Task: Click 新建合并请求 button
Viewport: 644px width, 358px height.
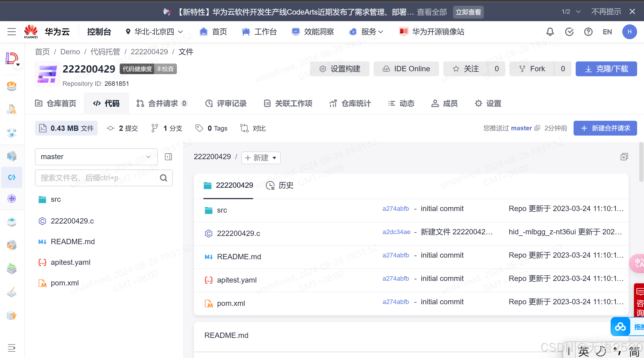Action: 605,128
